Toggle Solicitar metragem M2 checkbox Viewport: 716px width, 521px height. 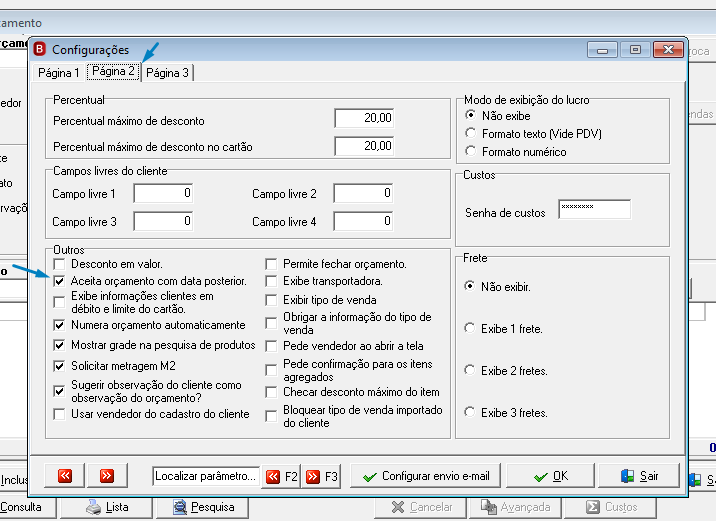pyautogui.click(x=59, y=366)
